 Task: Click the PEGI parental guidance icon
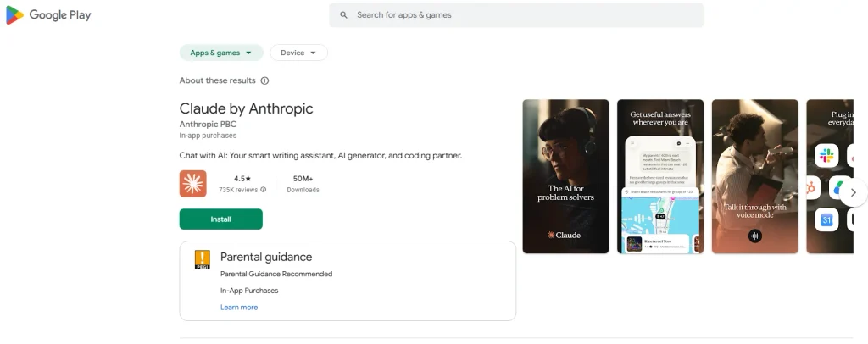point(202,259)
